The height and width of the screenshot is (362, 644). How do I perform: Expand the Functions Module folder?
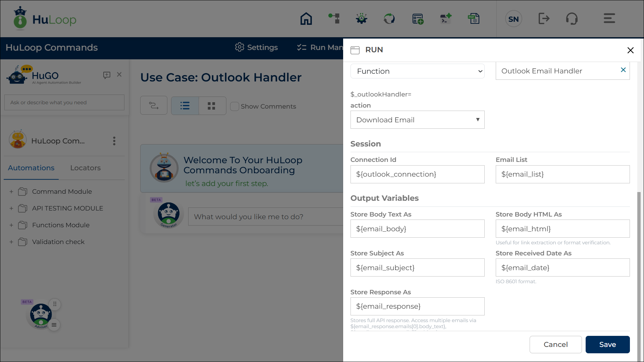(x=11, y=225)
